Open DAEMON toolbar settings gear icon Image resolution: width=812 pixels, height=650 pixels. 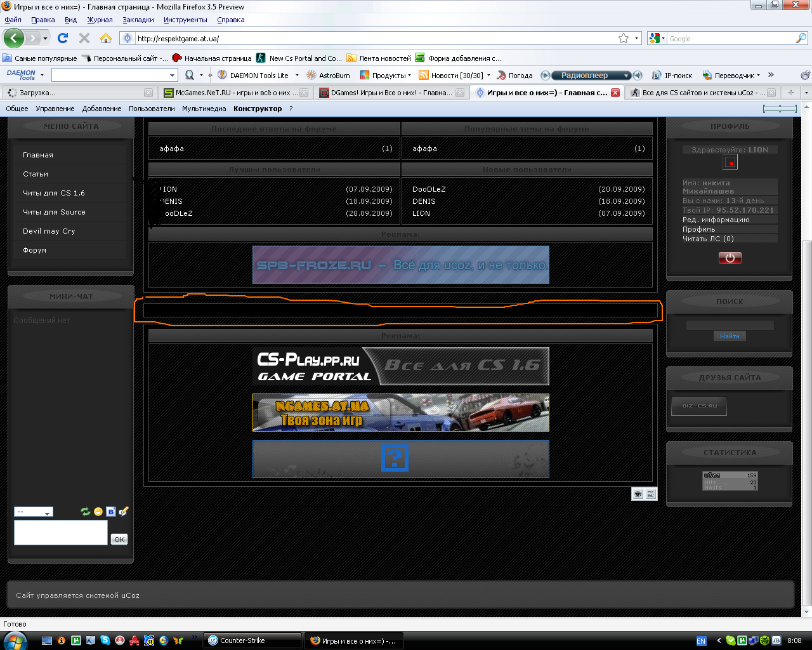coord(806,75)
